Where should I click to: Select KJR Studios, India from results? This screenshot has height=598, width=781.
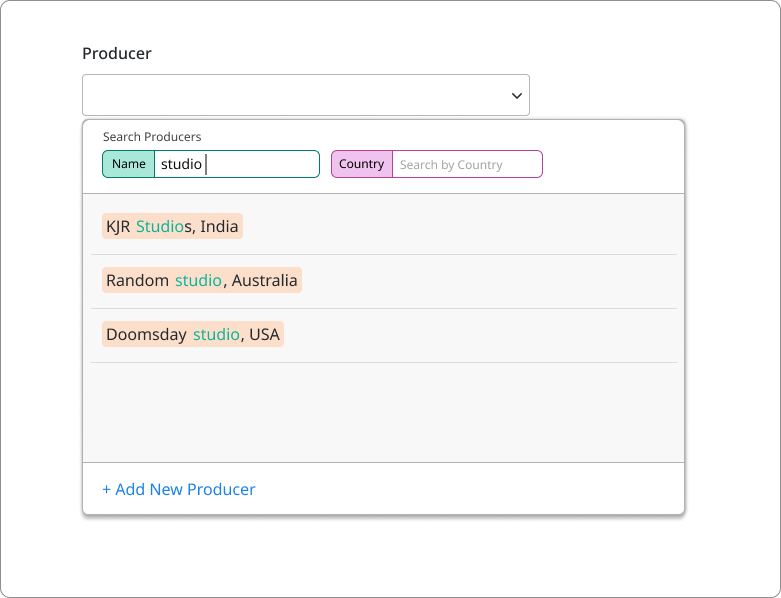pos(172,226)
